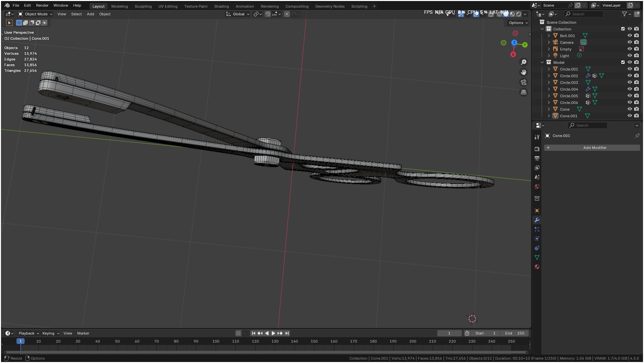Click the zoom magnifier viewport gizmo
This screenshot has height=363, width=644.
524,62
